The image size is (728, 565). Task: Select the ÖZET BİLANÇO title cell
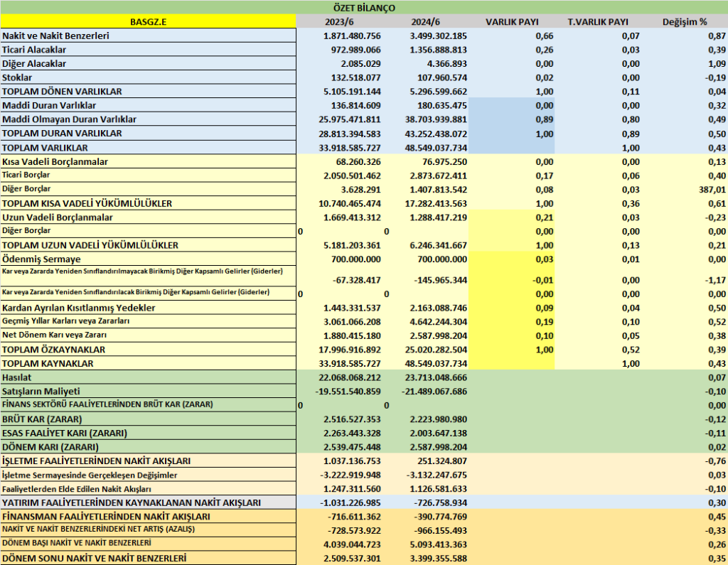[364, 7]
